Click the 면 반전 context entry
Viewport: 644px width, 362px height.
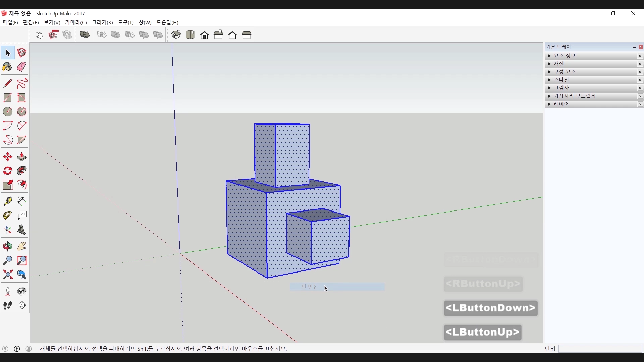tap(310, 287)
